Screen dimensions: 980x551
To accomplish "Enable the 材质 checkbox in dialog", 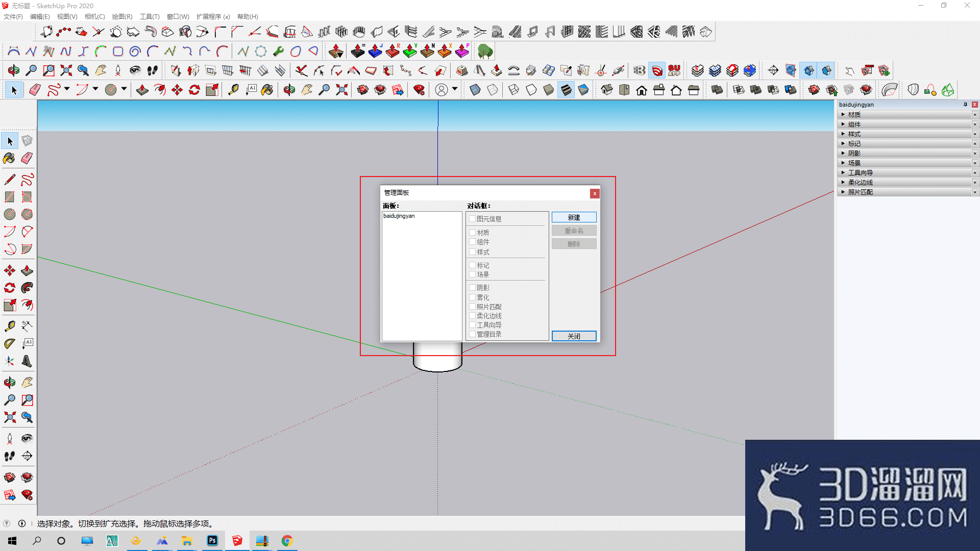I will pyautogui.click(x=472, y=232).
